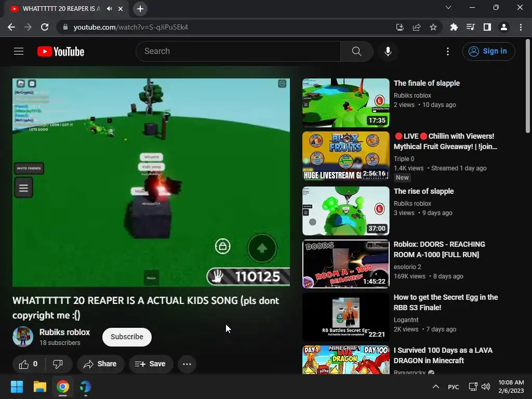Open Secret Egg RBB S3 Finale title
The width and height of the screenshot is (532, 399).
coord(445,302)
